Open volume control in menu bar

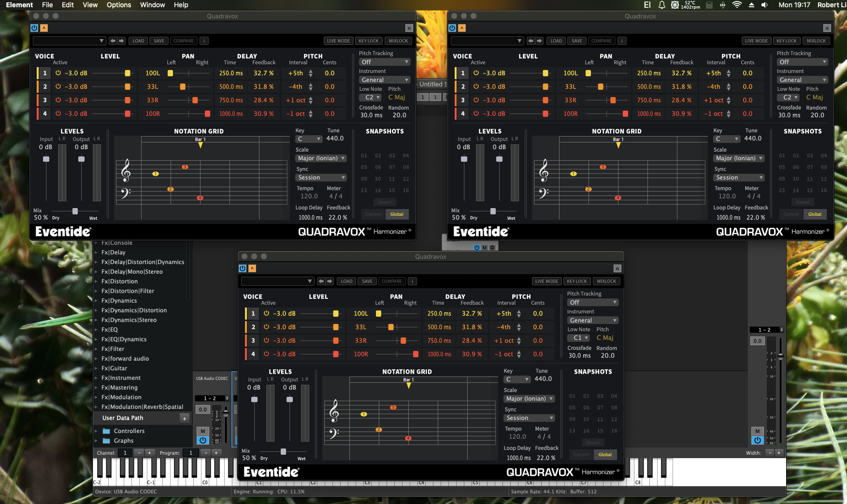[764, 5]
